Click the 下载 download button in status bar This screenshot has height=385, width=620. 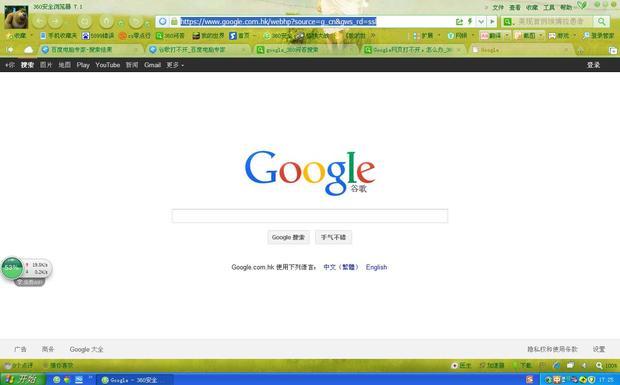[x=522, y=366]
